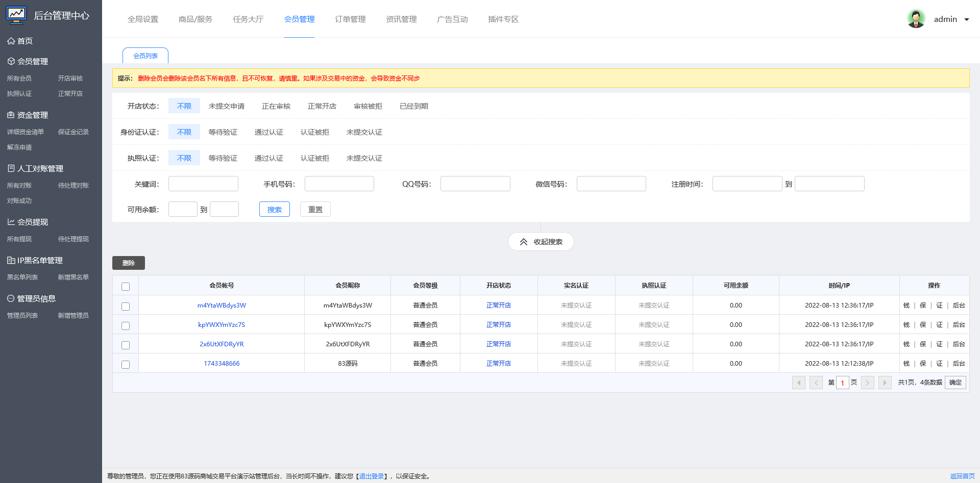Go to first page arrow
980x483 pixels.
799,383
